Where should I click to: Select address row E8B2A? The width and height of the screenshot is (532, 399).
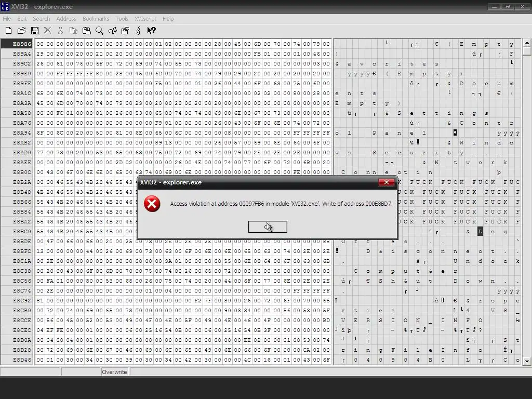[18, 182]
